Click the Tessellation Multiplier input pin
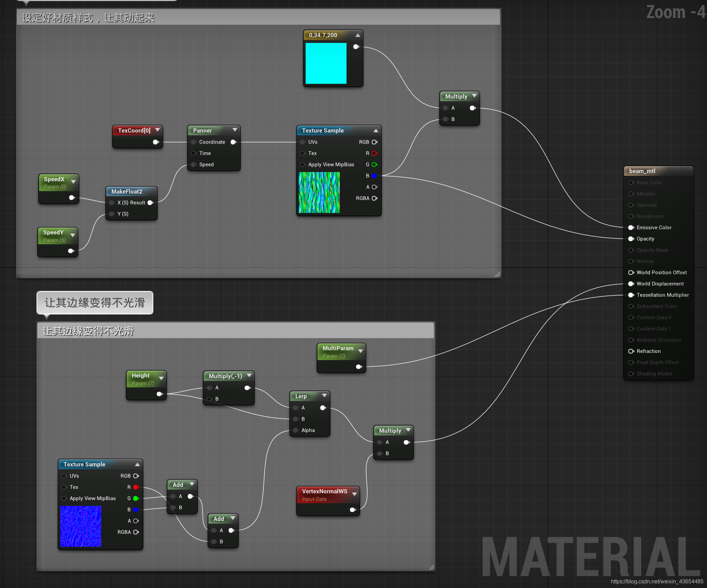The width and height of the screenshot is (707, 588). pos(631,295)
